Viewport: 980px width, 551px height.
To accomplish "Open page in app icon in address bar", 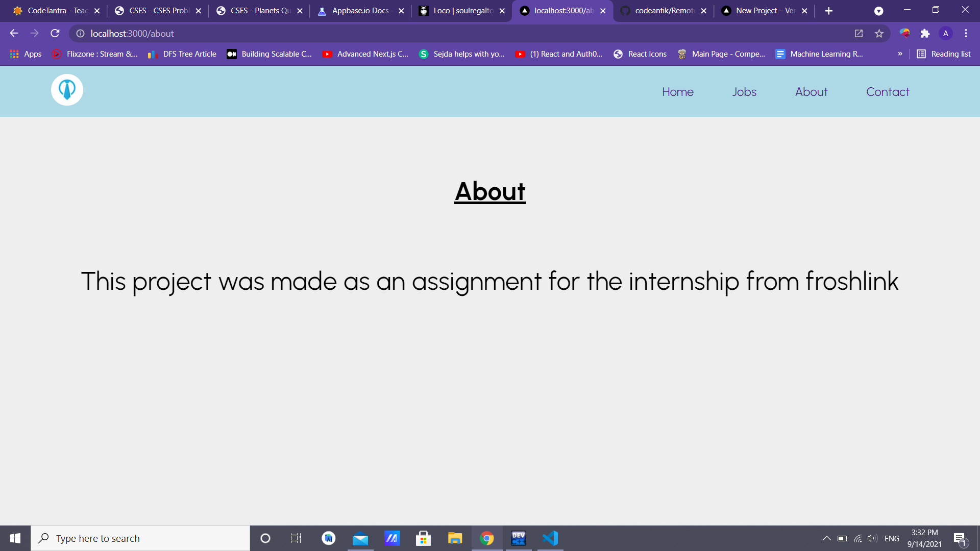I will [x=859, y=34].
